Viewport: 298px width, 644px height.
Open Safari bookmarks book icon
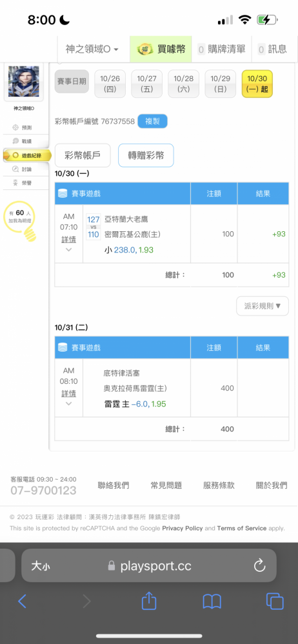coord(212,601)
